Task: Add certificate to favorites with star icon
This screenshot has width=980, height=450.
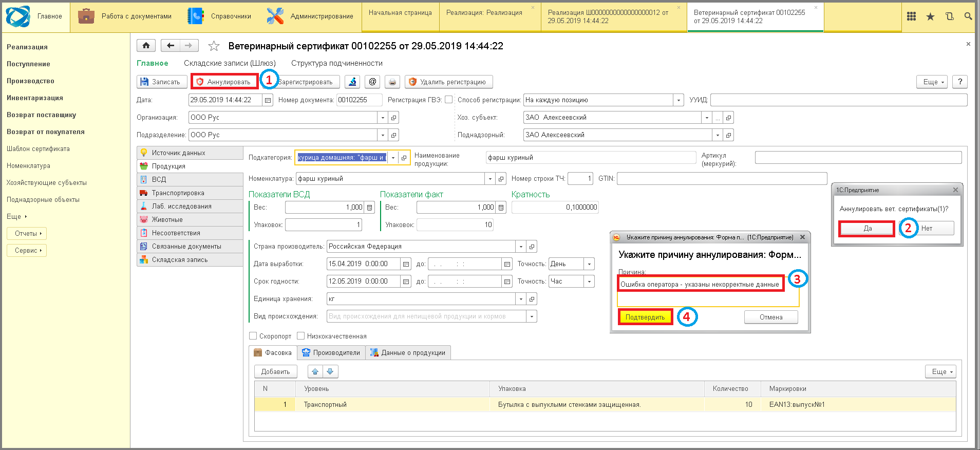Action: coord(214,46)
